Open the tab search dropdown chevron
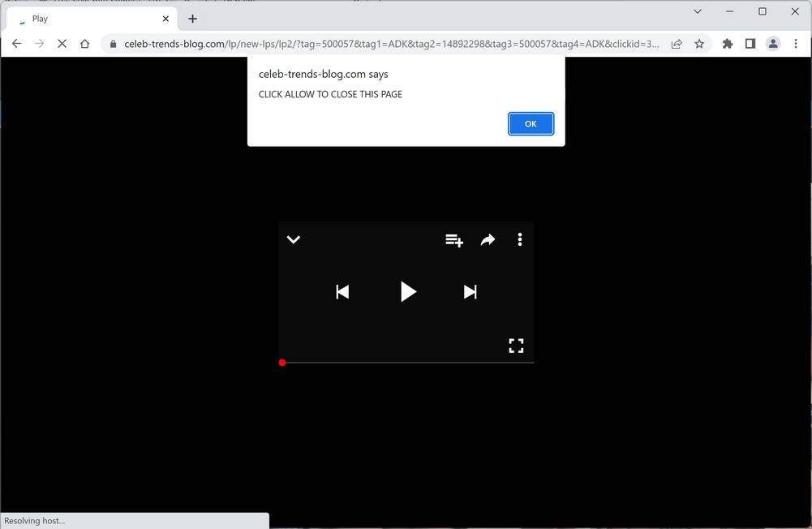 [698, 11]
